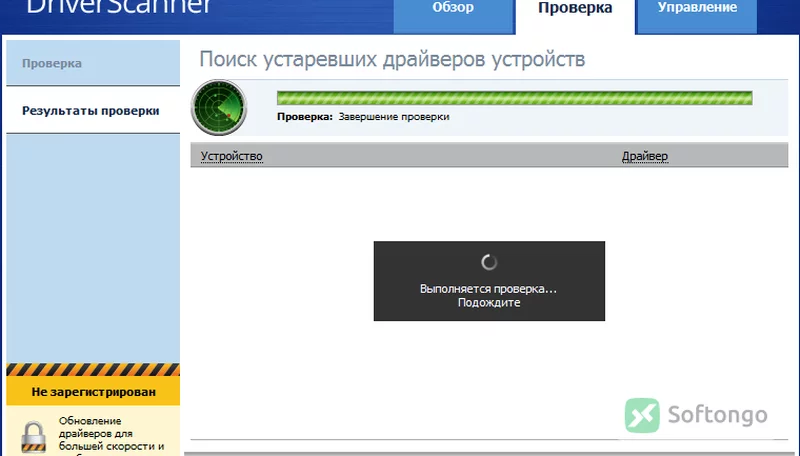
Task: Select Проверка in the left sidebar
Action: [93, 63]
